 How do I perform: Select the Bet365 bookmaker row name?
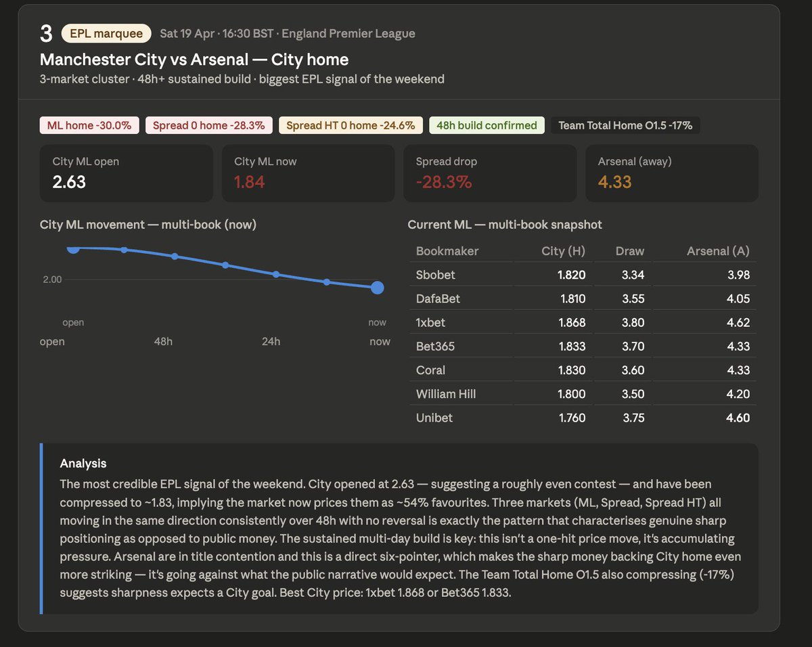(x=435, y=347)
